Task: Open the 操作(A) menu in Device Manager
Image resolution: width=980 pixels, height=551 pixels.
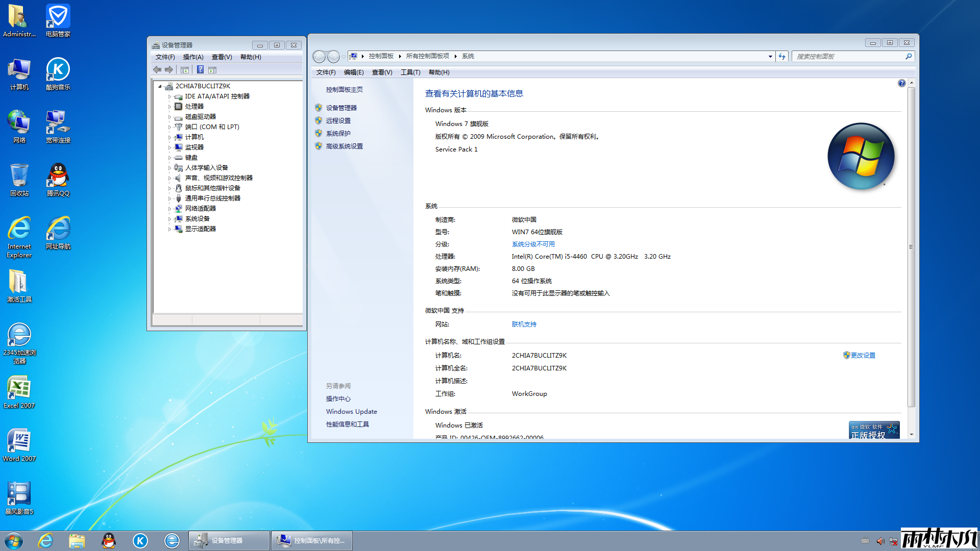Action: pyautogui.click(x=193, y=57)
